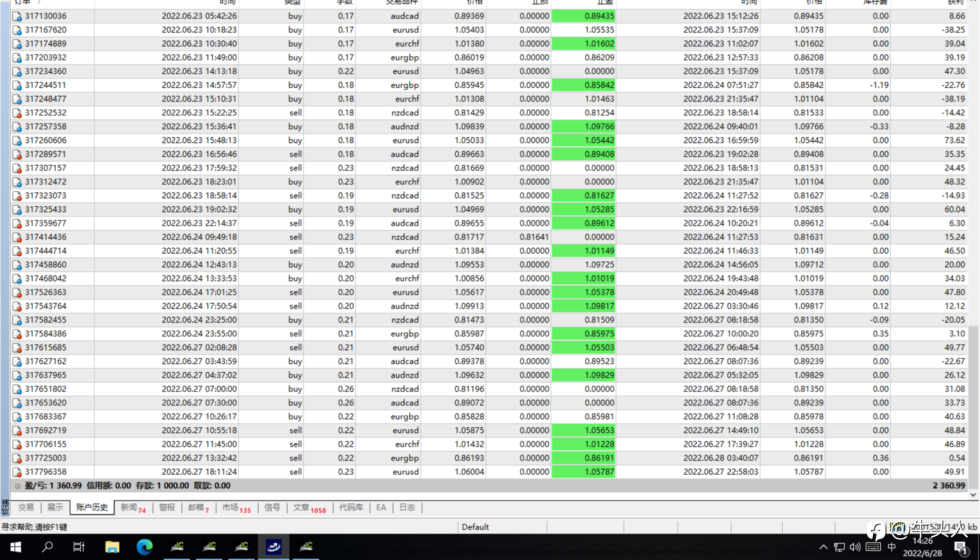Click the active trading app taskbar icon

[273, 547]
